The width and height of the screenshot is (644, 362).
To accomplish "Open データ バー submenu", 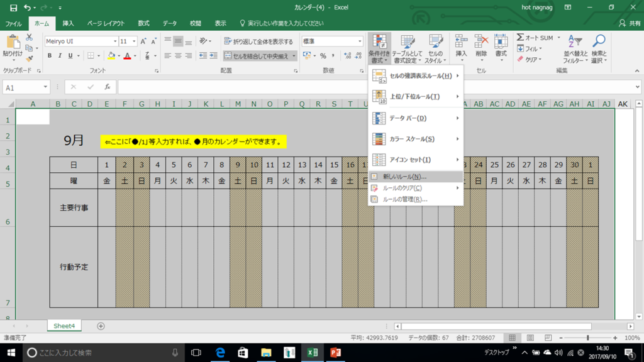I will [416, 118].
